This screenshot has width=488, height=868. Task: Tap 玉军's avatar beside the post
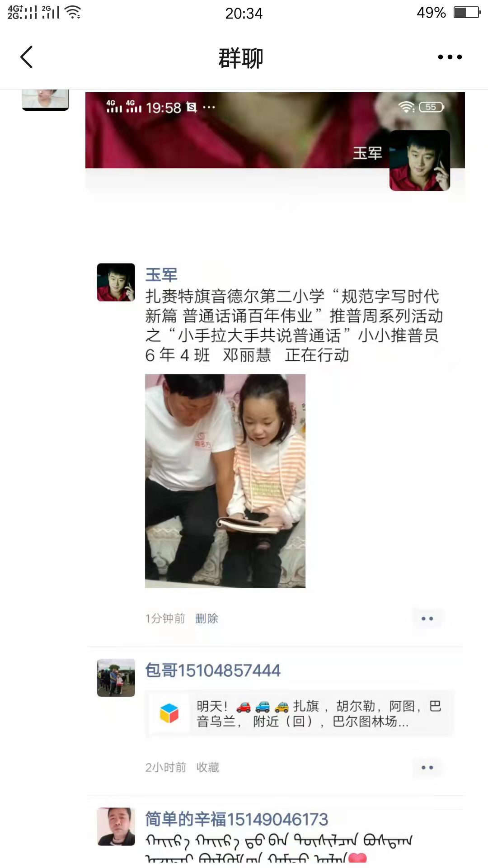pyautogui.click(x=116, y=282)
